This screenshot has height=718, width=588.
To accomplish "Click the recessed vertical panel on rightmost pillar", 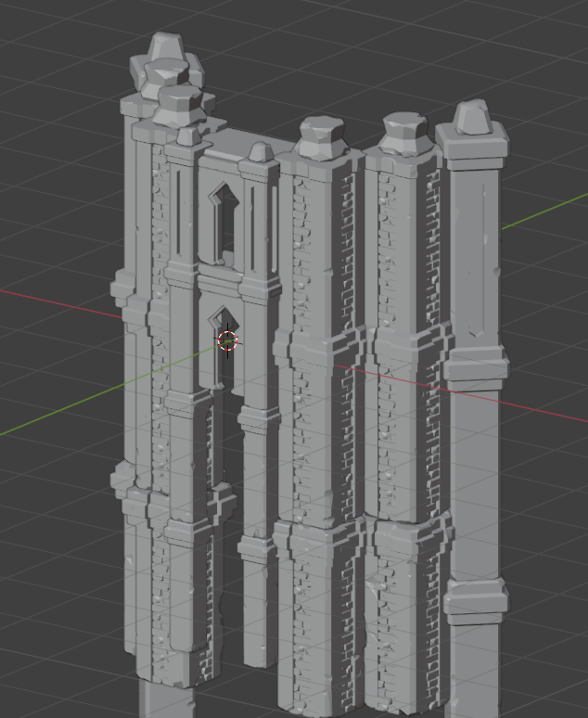I will click(475, 250).
